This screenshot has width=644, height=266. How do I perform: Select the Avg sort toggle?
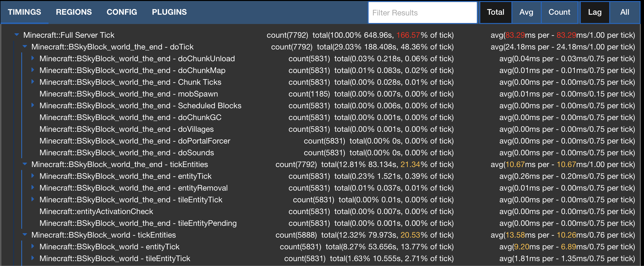[526, 12]
